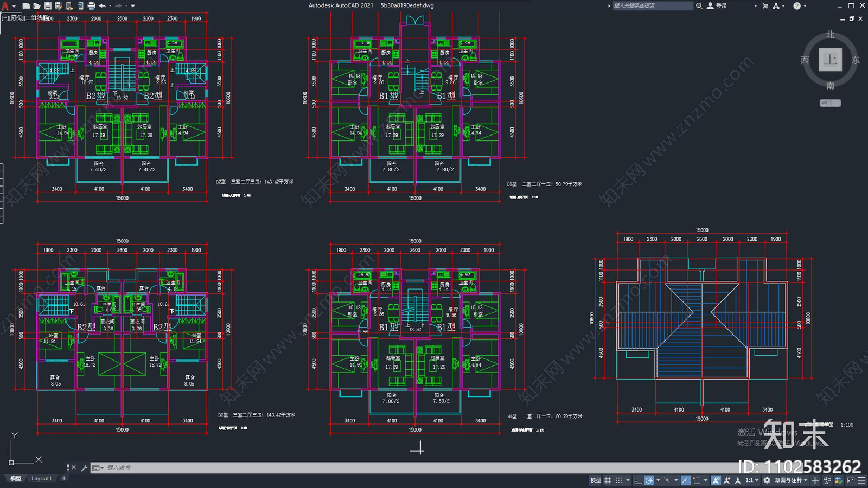The height and width of the screenshot is (488, 868).
Task: Save the current drawing
Action: (48, 5)
